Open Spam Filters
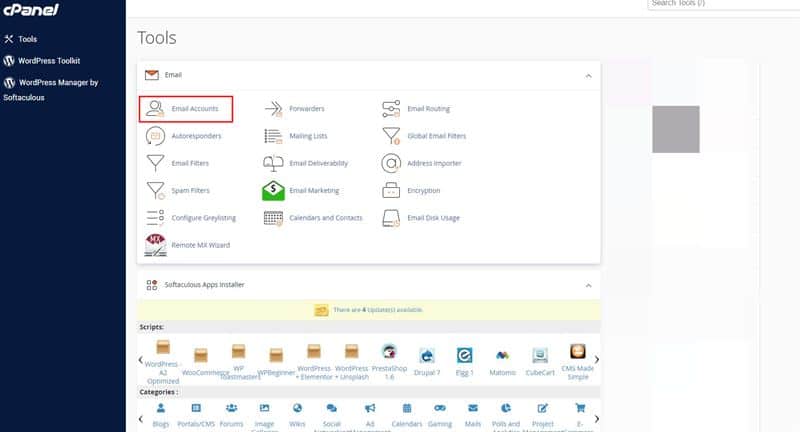The height and width of the screenshot is (432, 800). click(x=178, y=191)
